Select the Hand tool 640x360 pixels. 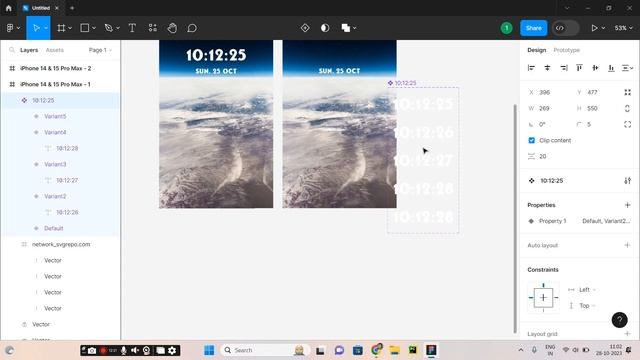172,28
